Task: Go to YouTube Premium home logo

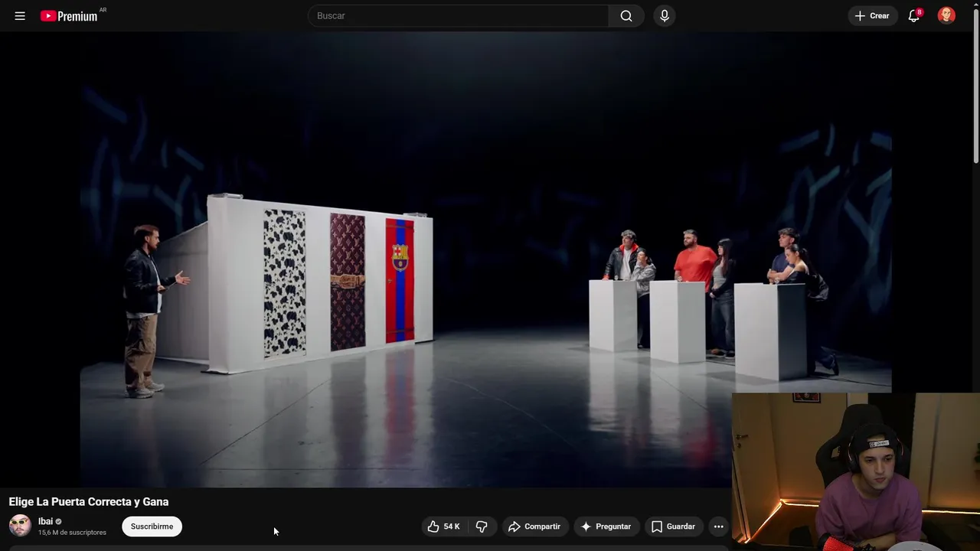Action: click(69, 15)
